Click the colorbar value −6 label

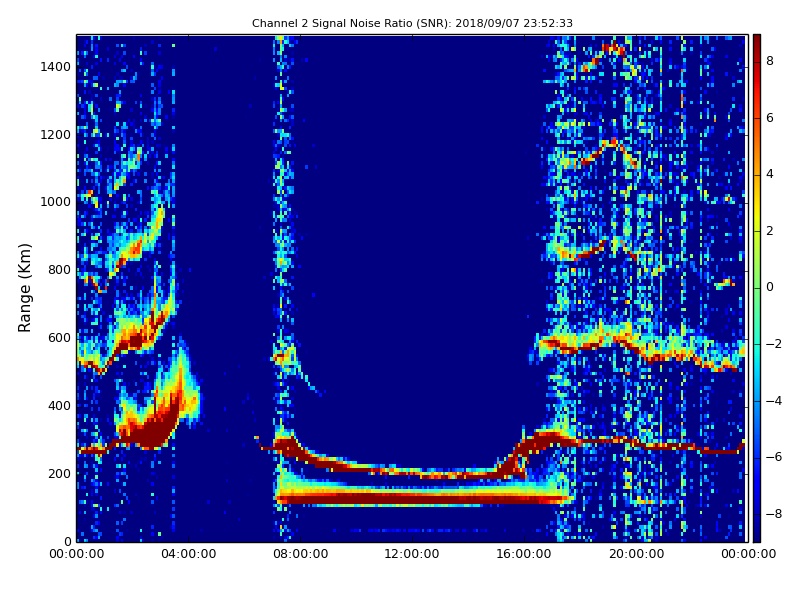[774, 457]
